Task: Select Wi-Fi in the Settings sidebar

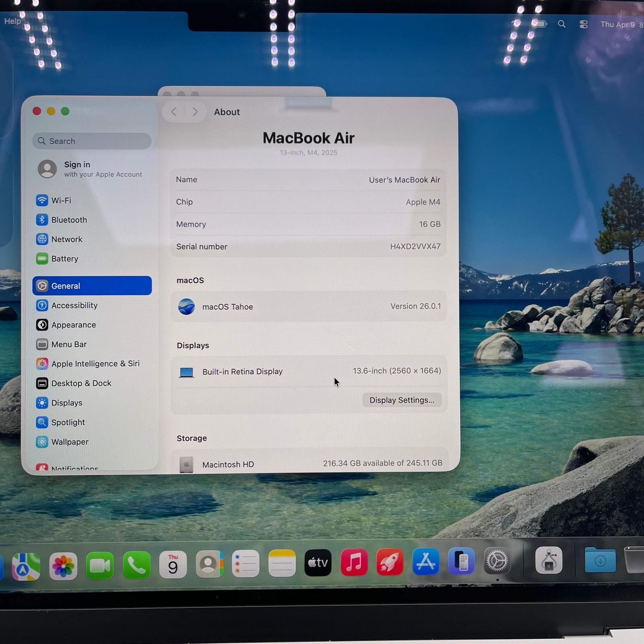Action: 92,200
